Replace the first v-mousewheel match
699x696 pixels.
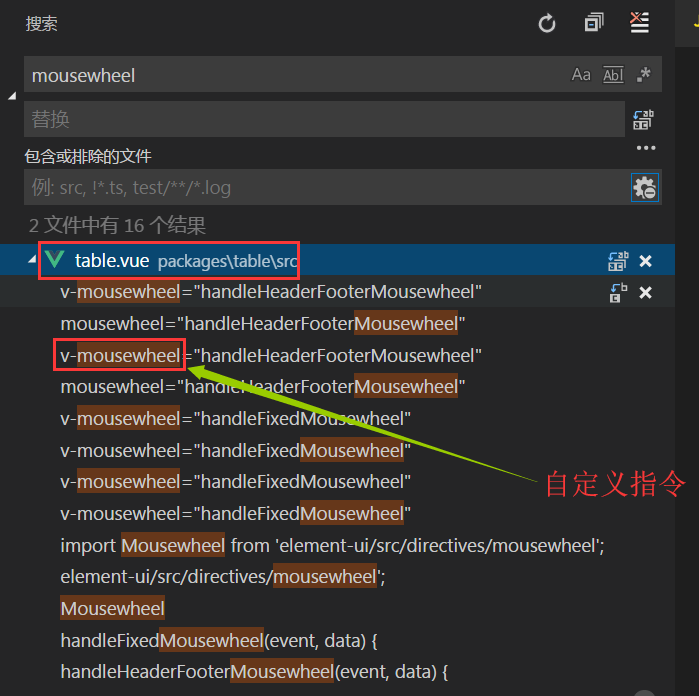(618, 293)
